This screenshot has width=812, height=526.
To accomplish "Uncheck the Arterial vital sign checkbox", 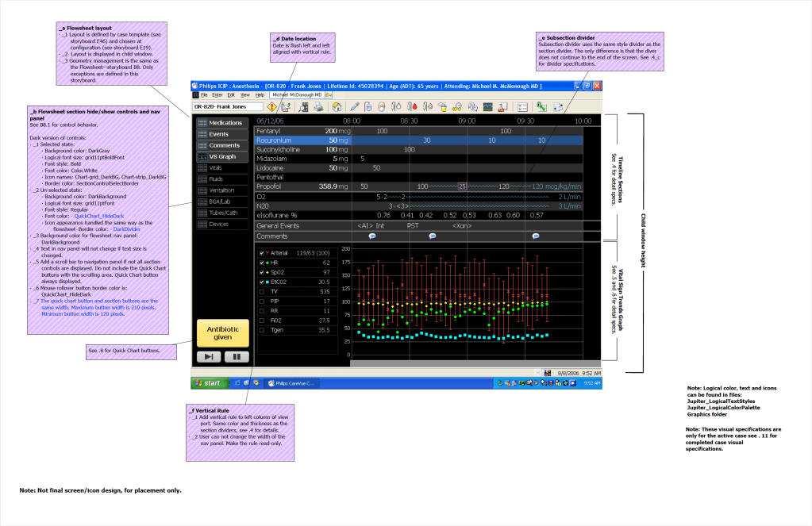I will 263,252.
